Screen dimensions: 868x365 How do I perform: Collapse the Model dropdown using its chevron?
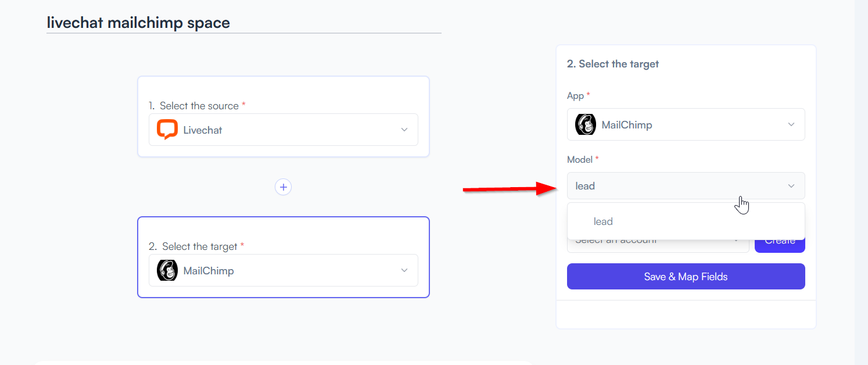791,186
